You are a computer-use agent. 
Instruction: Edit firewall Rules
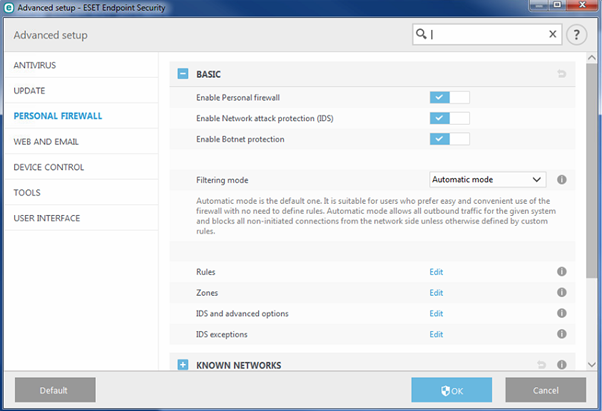pyautogui.click(x=436, y=272)
